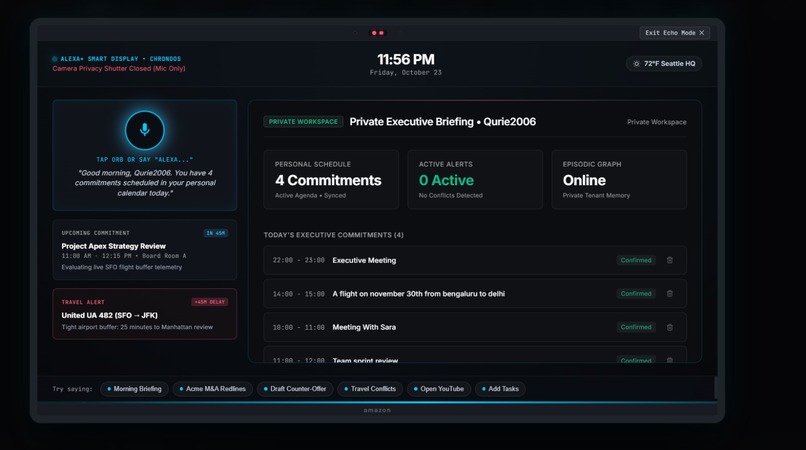Click Private Workspace label at panel right
The height and width of the screenshot is (450, 806).
coord(656,122)
